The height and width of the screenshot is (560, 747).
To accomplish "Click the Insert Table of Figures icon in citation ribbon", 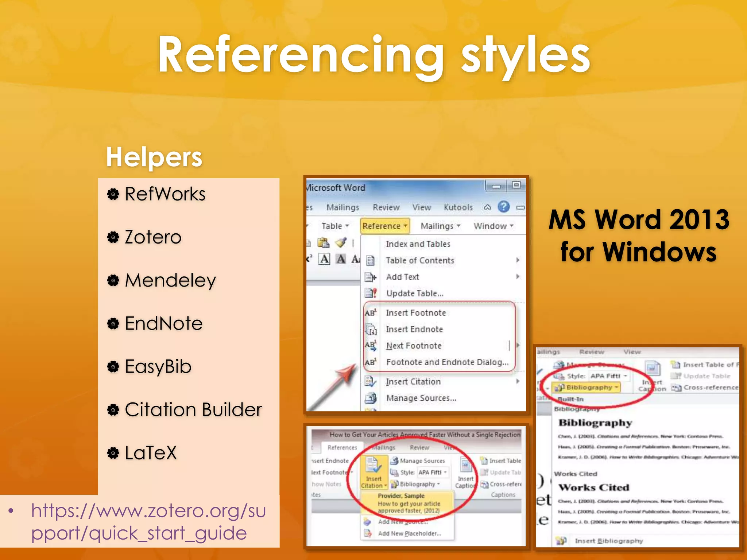I will pos(484,461).
